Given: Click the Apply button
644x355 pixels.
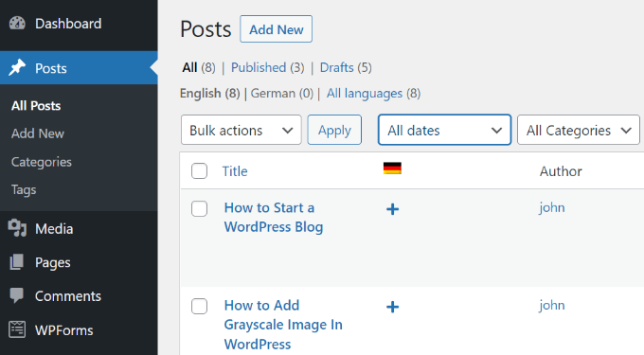Looking at the screenshot, I should [x=334, y=130].
